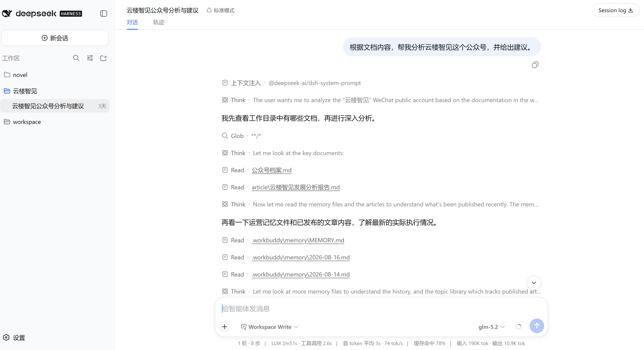The width and height of the screenshot is (644, 350).
Task: Search the workspace list
Action: 76,58
